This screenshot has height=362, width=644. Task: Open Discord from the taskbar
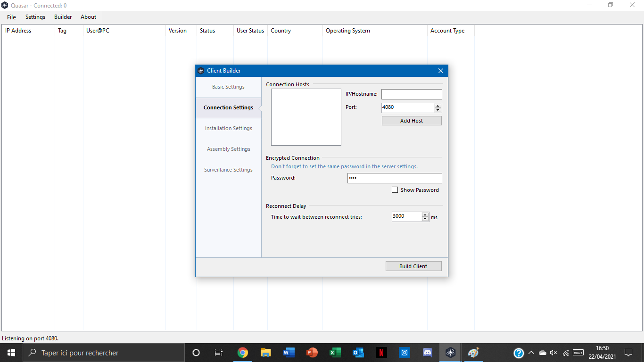[428, 353]
